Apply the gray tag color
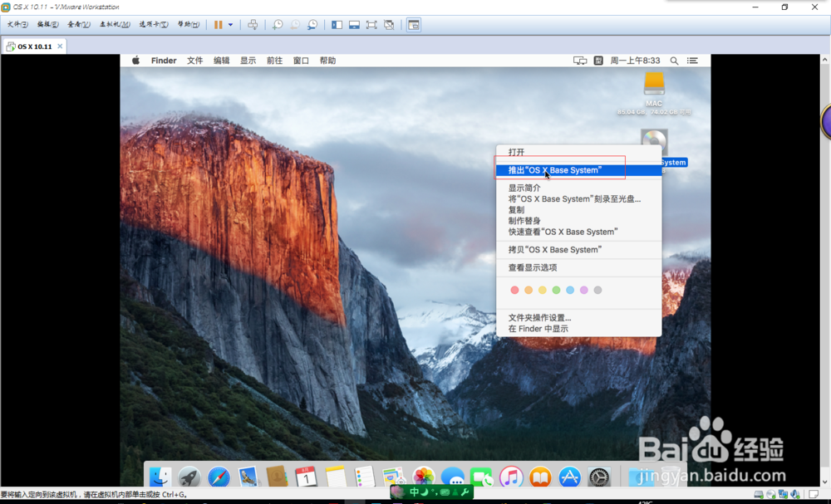Image resolution: width=831 pixels, height=504 pixels. pos(597,290)
